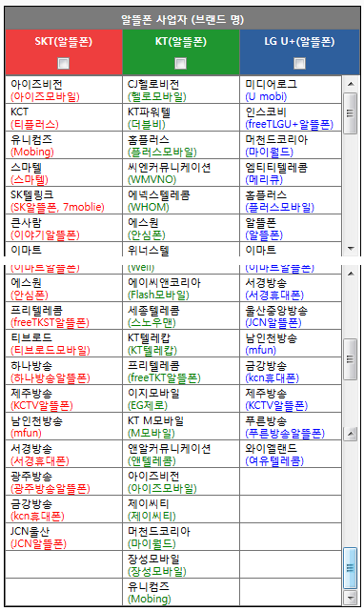Select 아이즈비전 (아이즈모바일) in KT column
This screenshot has width=364, height=611.
pos(181,481)
